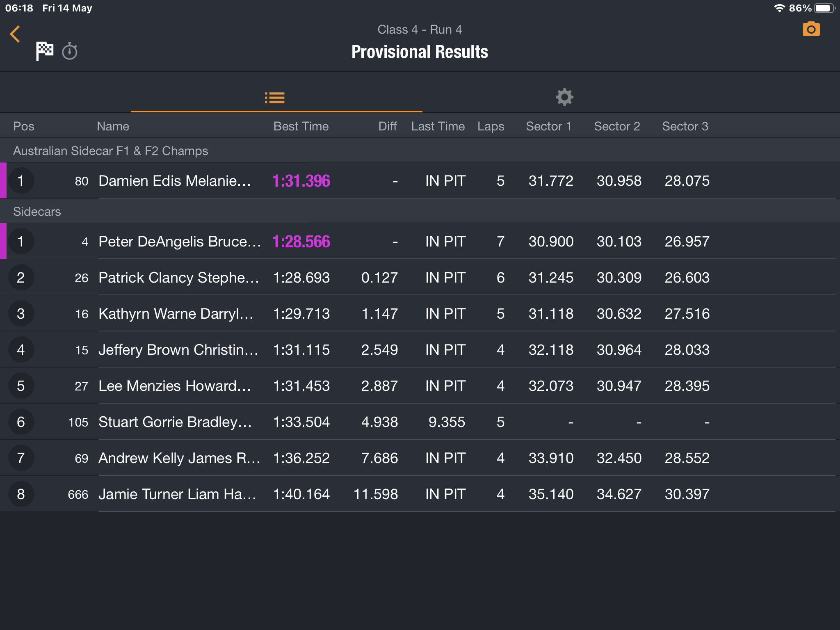Select the Diff column header
The image size is (840, 630).
[388, 126]
